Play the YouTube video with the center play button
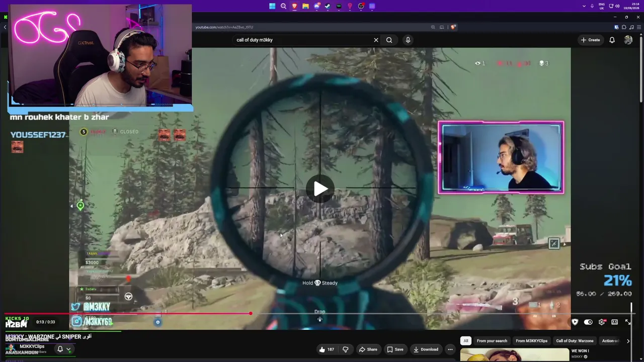This screenshot has height=362, width=644. point(320,189)
